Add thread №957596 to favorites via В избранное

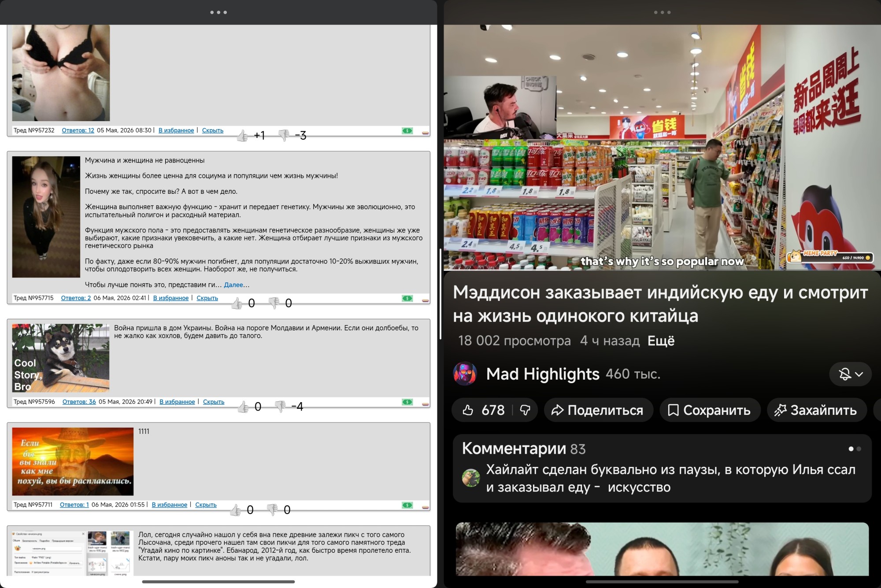[177, 402]
